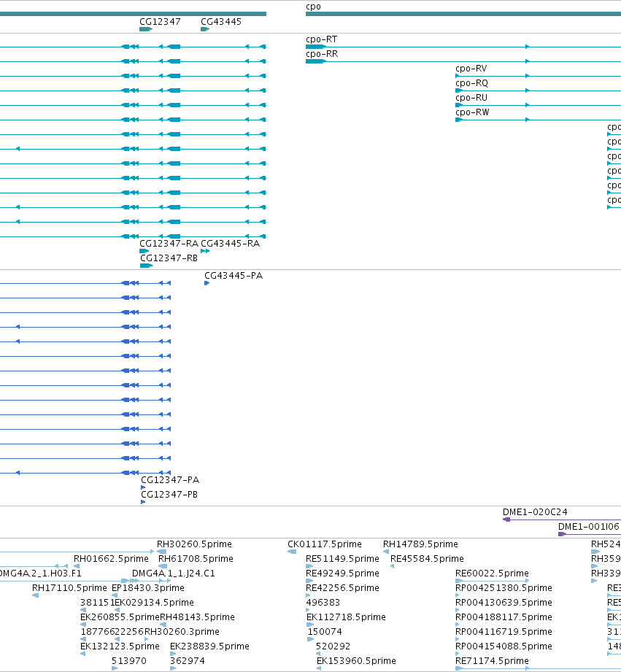621x672 pixels.
Task: Click the DMG4A.1_1.J24.C1 label
Action: [x=174, y=573]
